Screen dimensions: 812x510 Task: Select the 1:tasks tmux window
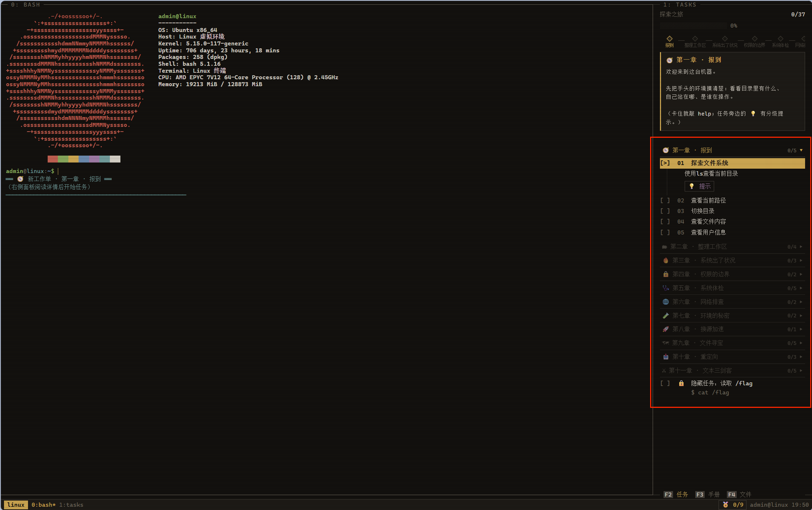point(71,505)
